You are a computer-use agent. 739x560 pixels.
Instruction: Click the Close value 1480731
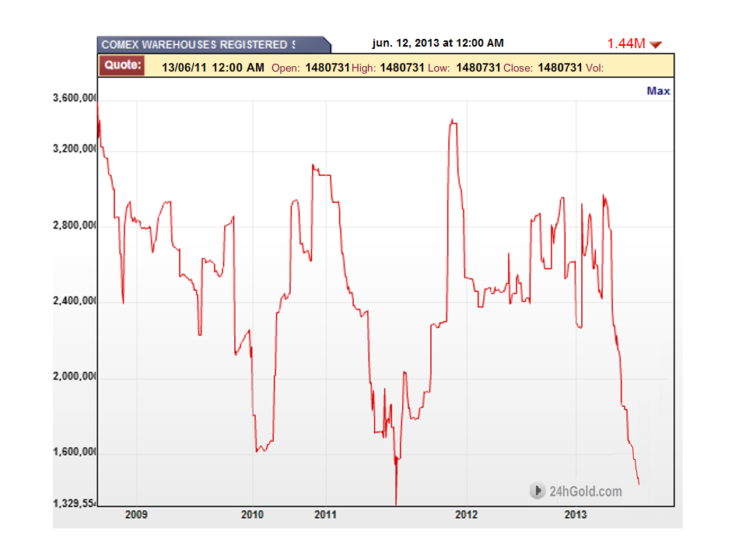(x=560, y=68)
